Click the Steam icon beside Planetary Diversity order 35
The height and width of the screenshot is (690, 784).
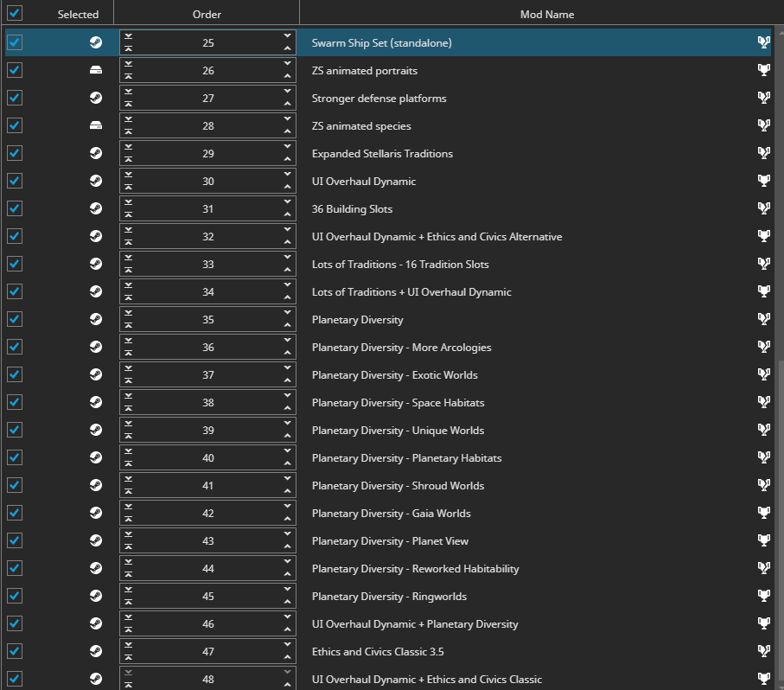[95, 319]
